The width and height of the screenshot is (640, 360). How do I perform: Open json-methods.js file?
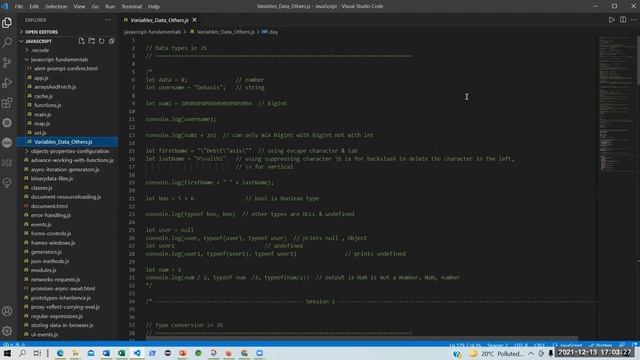[x=50, y=261]
